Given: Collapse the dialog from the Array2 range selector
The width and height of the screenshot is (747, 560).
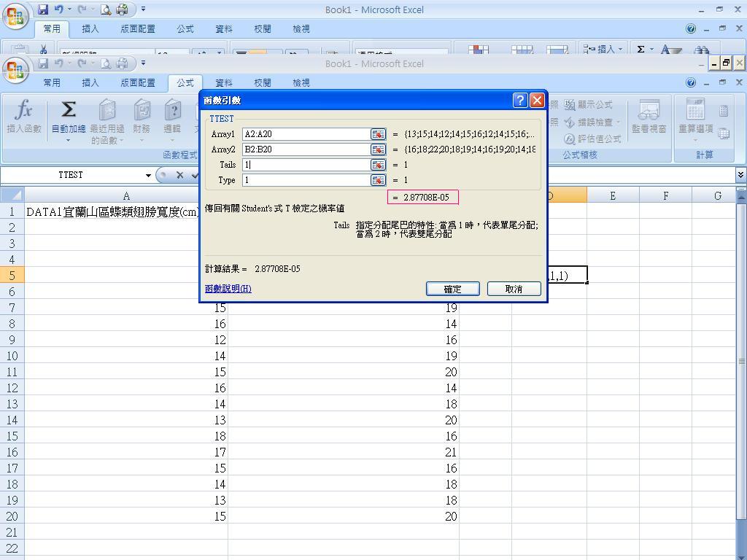Looking at the screenshot, I should pos(379,149).
